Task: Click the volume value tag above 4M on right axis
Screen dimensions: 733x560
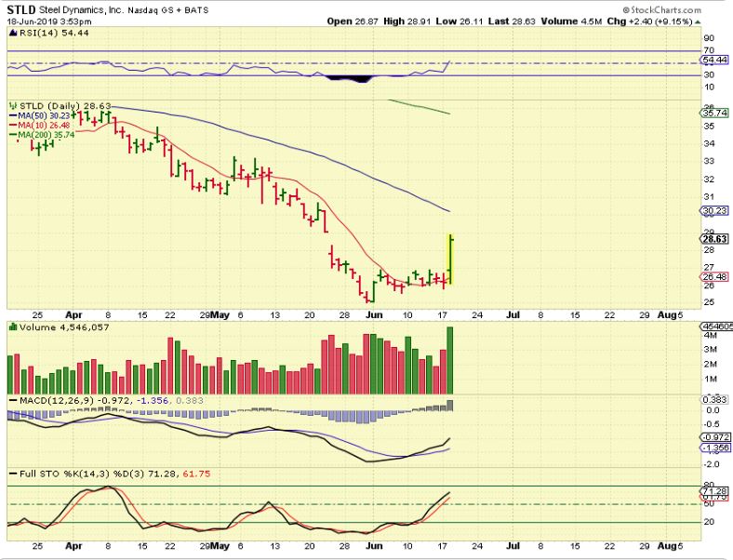Action: coord(715,327)
